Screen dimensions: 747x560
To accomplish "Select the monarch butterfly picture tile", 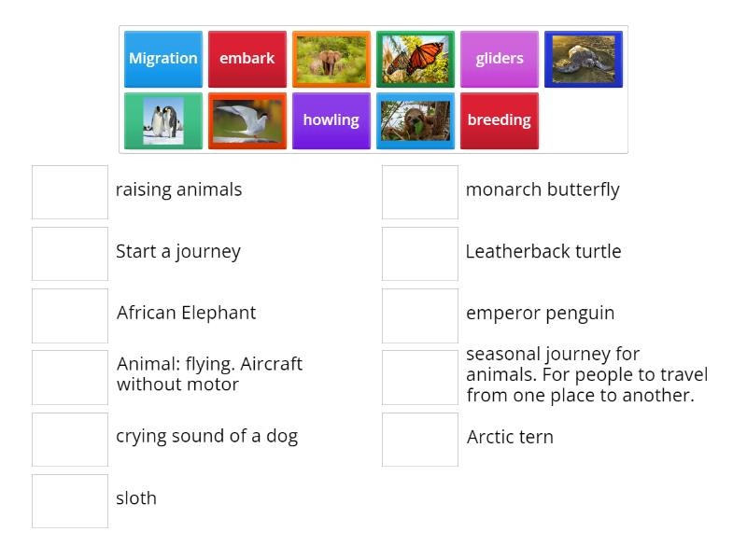I will [x=416, y=59].
